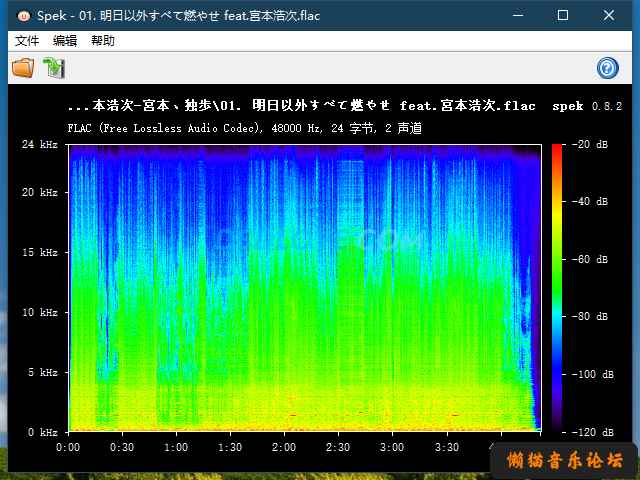Click the save spectrogram icon
The image size is (640, 480).
pyautogui.click(x=54, y=68)
